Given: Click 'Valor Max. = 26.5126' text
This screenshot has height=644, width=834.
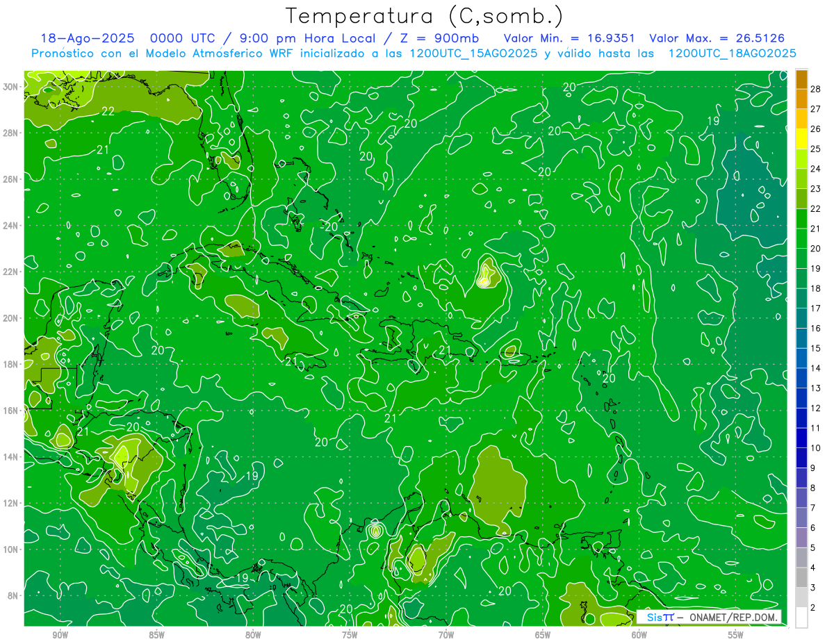Looking at the screenshot, I should 717,38.
